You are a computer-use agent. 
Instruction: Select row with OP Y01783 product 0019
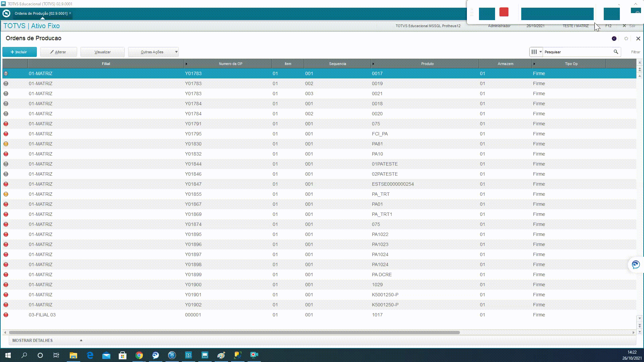point(319,83)
